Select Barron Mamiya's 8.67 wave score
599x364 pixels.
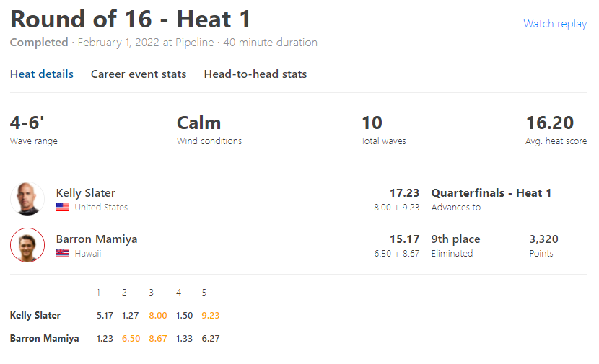point(158,339)
